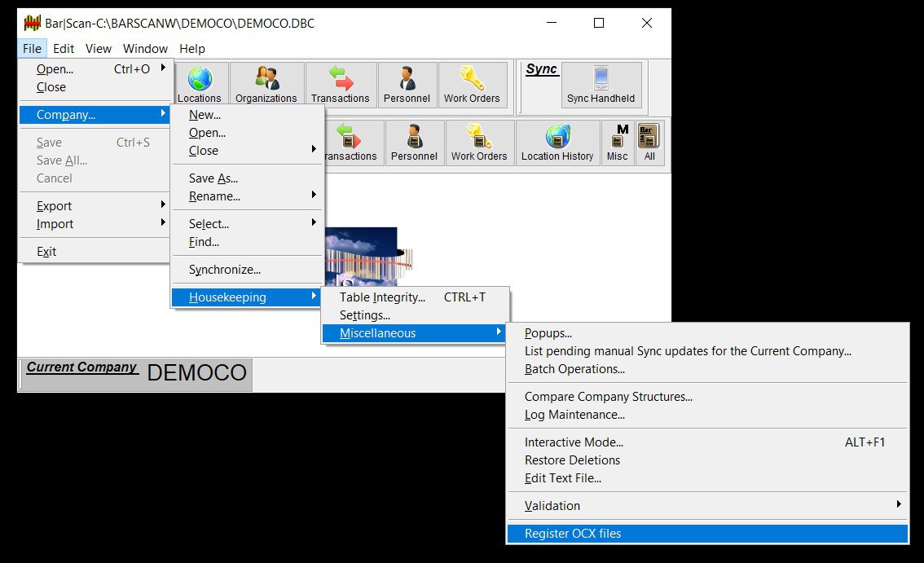
Task: Choose Find... in Company submenu
Action: tap(248, 242)
